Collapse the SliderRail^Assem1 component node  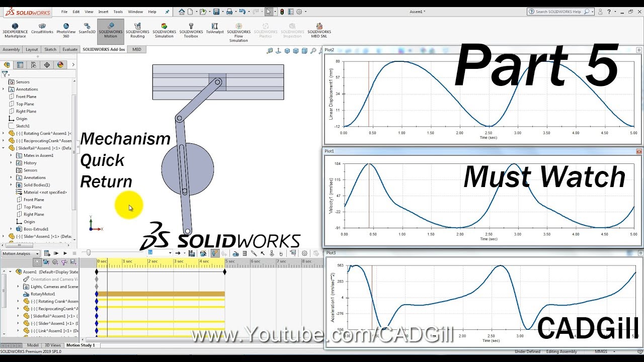pyautogui.click(x=4, y=148)
